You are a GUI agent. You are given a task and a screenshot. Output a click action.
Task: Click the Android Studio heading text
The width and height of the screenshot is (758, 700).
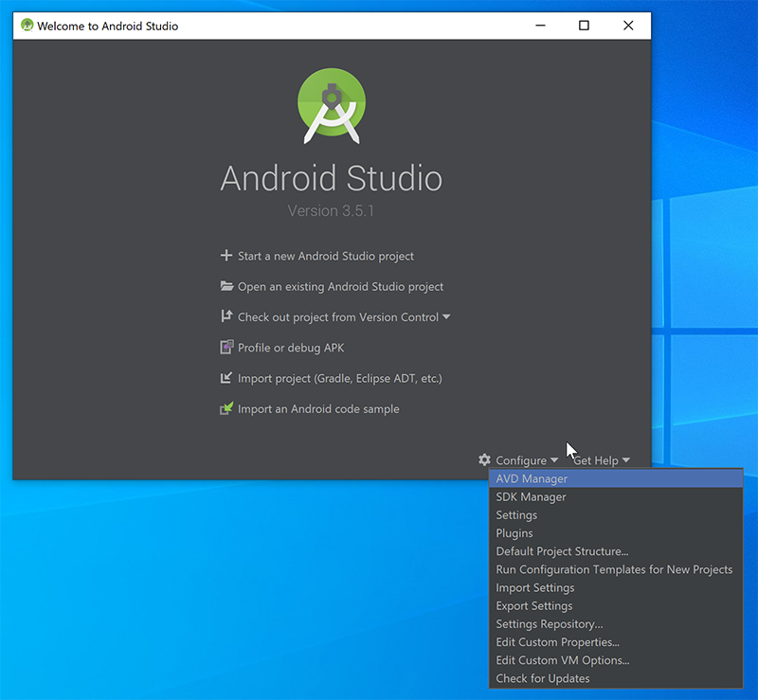pos(331,178)
